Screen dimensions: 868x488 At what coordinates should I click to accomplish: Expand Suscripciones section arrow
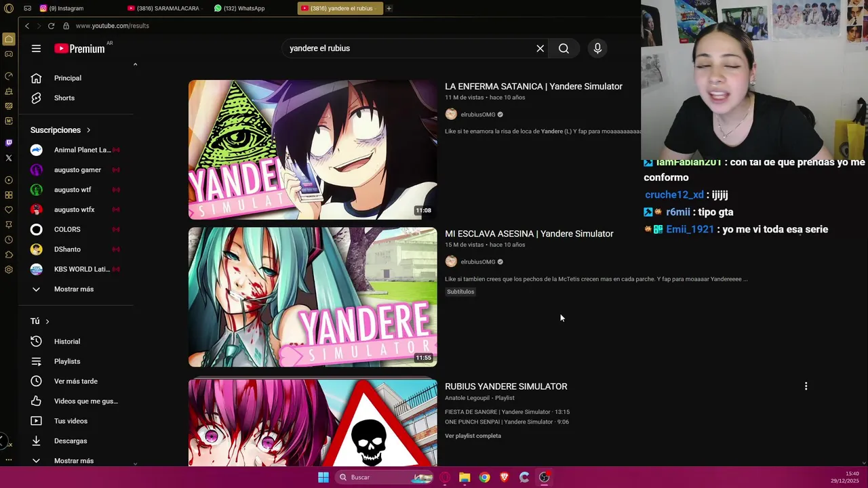88,130
